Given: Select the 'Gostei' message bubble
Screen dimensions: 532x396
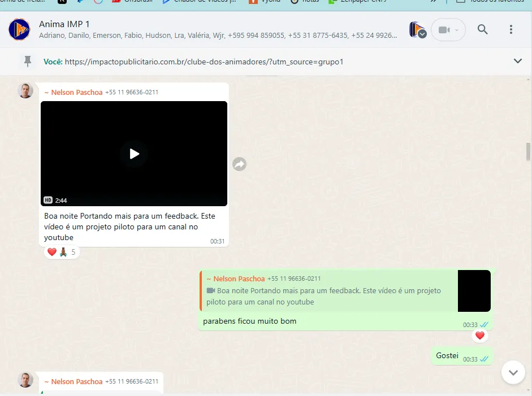Looking at the screenshot, I should tap(461, 356).
